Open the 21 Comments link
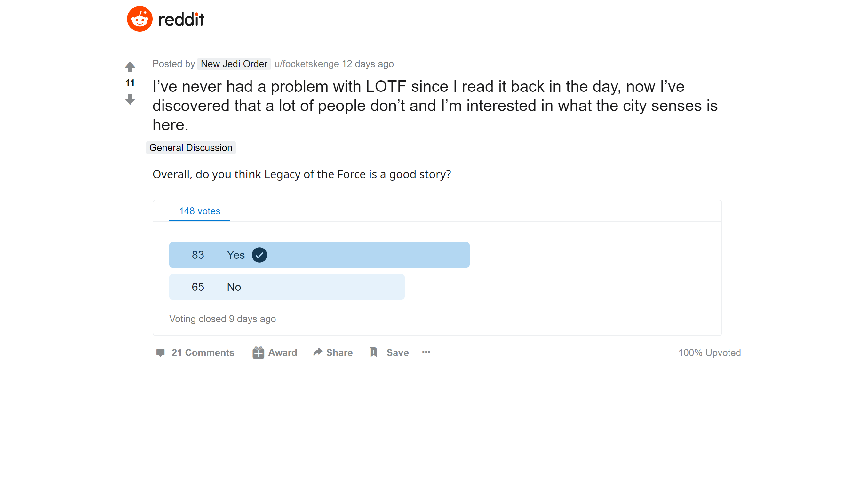Screen dimensions: 868x483 [x=203, y=352]
